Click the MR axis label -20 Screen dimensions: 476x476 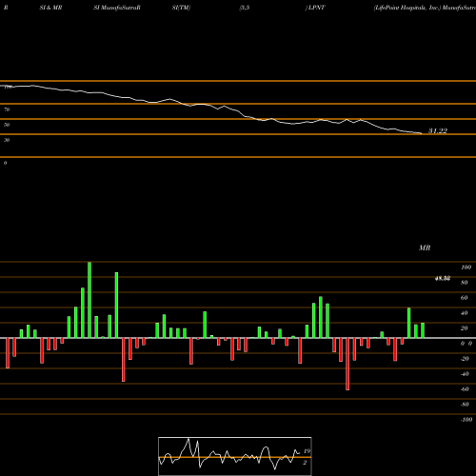click(x=465, y=359)
